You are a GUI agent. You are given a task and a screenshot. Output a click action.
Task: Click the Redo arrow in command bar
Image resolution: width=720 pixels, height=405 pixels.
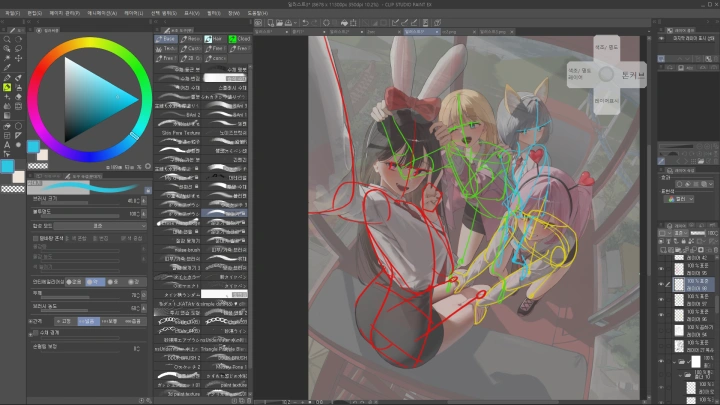(x=315, y=22)
